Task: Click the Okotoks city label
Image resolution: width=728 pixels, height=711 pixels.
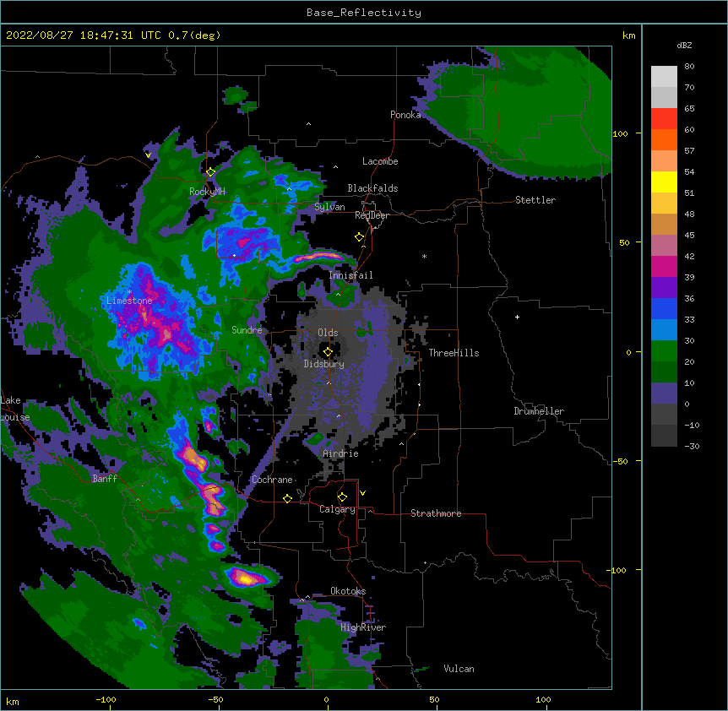Action: (x=348, y=591)
